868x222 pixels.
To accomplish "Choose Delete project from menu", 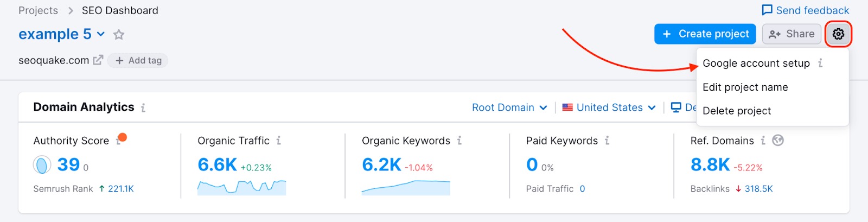I will pos(737,111).
